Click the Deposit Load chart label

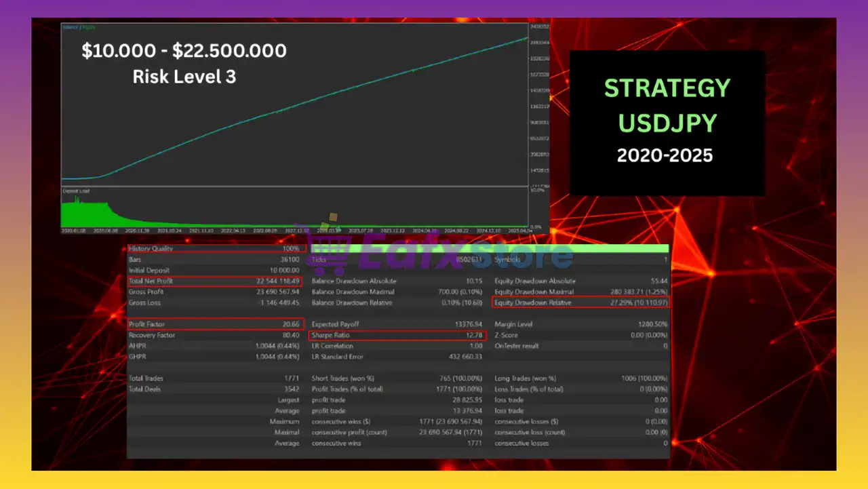76,191
